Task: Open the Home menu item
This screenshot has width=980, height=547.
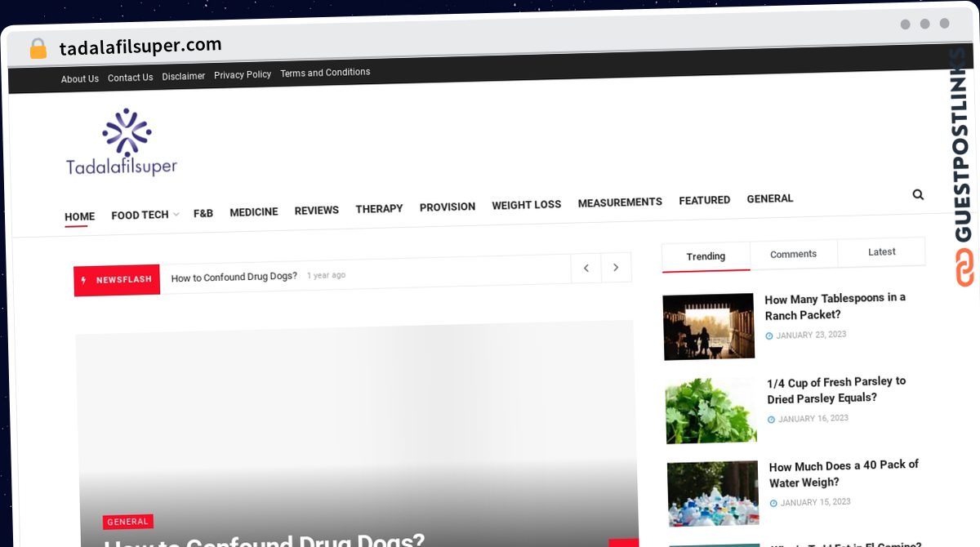Action: coord(79,216)
